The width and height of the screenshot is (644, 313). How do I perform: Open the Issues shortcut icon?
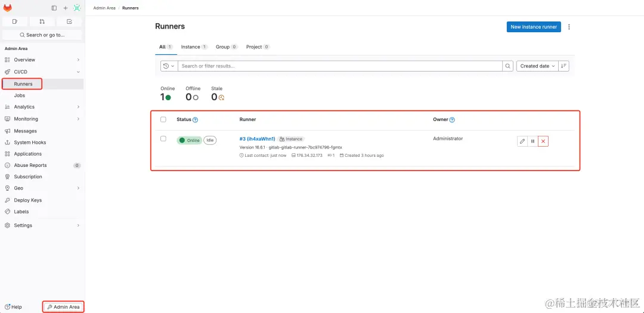[15, 21]
